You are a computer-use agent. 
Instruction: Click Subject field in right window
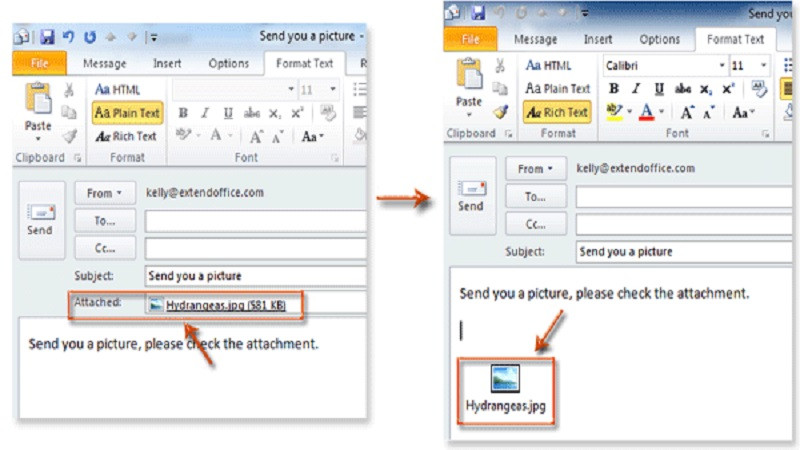[684, 252]
